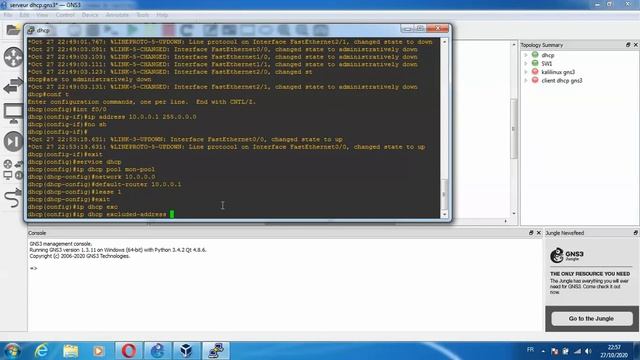Viewport: 640px width, 360px height.
Task: Click red status icon beside kalilinux gns3
Action: pos(535,72)
